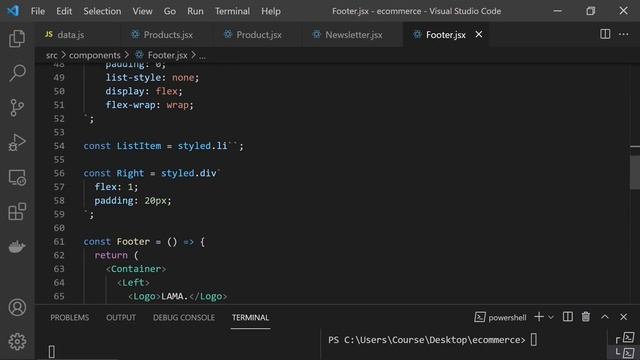Create a new terminal with plus icon
The image size is (640, 360).
click(539, 317)
